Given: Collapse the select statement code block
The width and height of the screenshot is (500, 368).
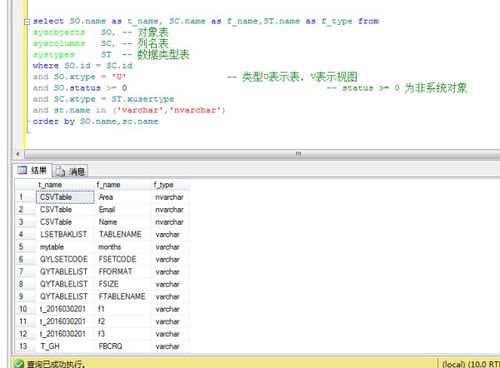Looking at the screenshot, I should pos(27,22).
